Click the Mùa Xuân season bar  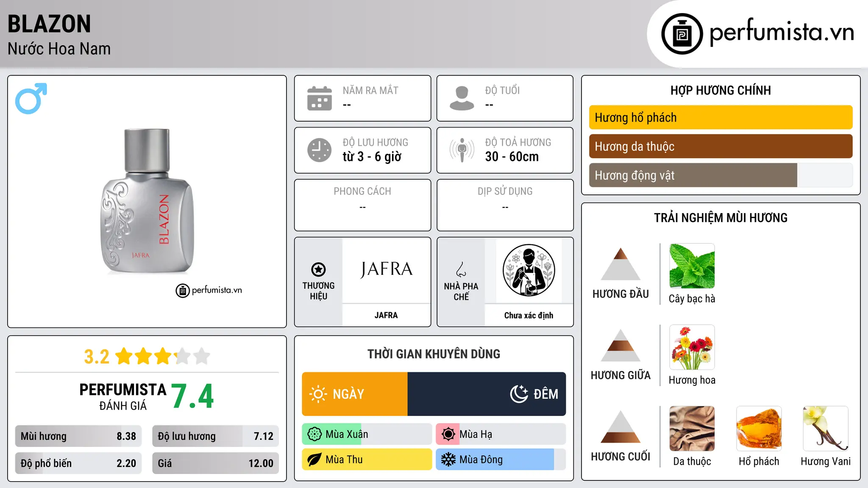pos(367,434)
